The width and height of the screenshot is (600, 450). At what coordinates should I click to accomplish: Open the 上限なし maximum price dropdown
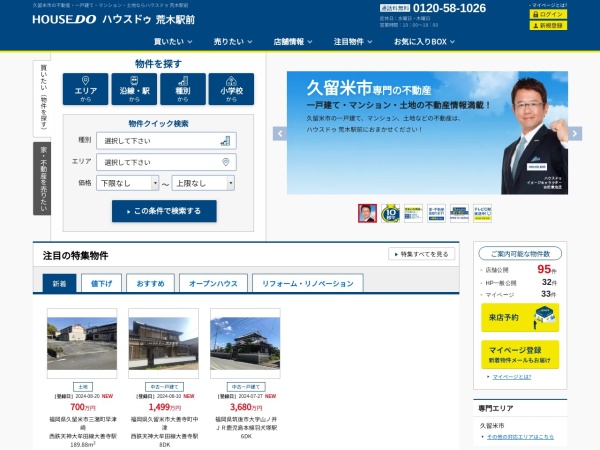click(203, 183)
